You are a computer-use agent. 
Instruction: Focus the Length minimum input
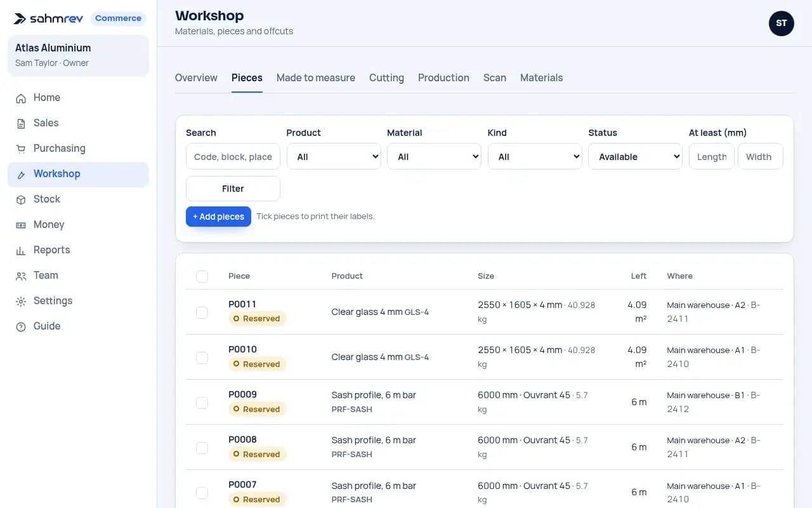coord(712,156)
